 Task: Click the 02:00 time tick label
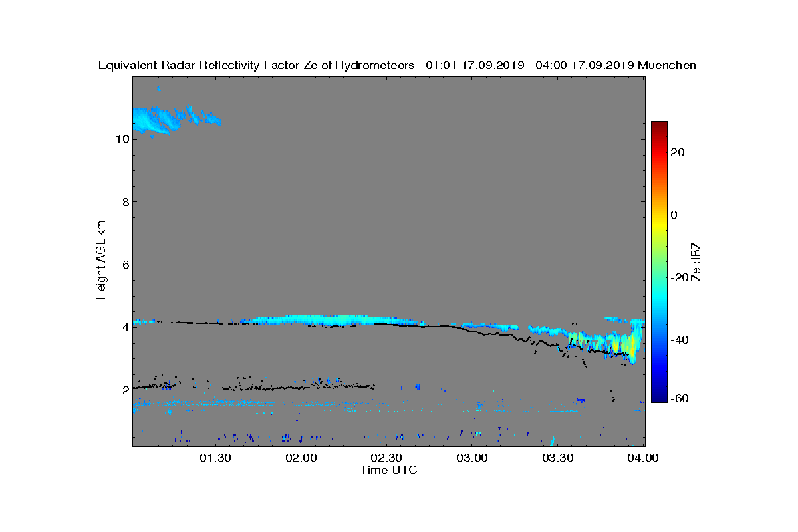click(x=303, y=458)
